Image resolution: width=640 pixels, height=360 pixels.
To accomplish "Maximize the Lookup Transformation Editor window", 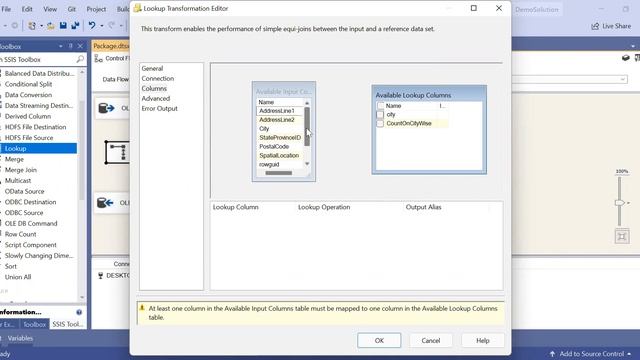I will point(473,8).
